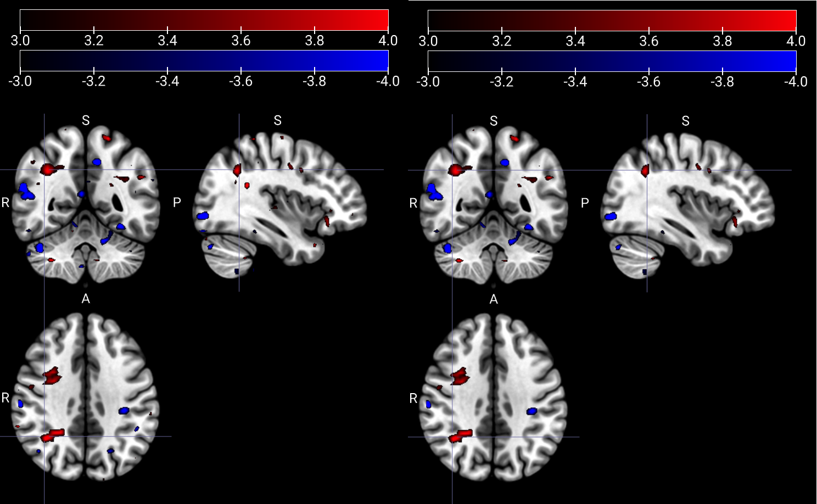This screenshot has width=817, height=504.
Task: Click crosshair intersection in left coronal view
Action: click(x=44, y=170)
